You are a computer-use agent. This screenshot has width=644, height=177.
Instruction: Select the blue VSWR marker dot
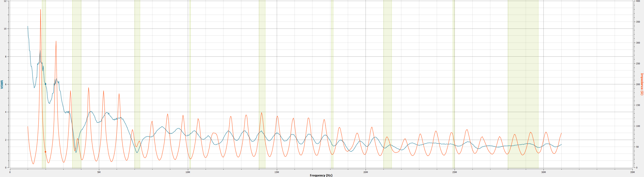pos(45,84)
